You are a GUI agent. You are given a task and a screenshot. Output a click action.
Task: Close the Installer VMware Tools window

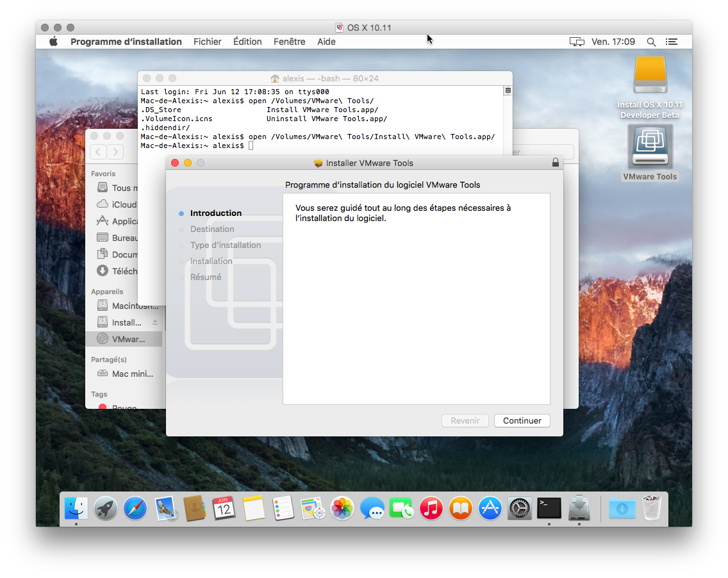[175, 163]
